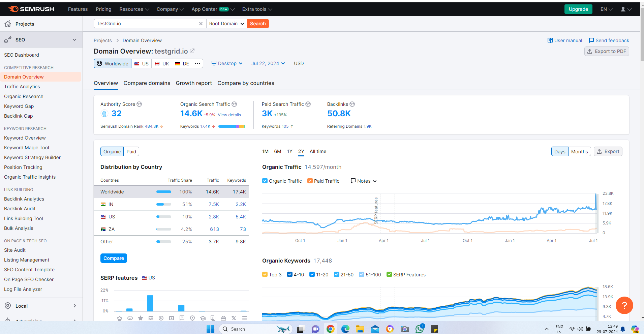Click the featured snippet crown icon
This screenshot has width=644, height=334.
[x=120, y=318]
